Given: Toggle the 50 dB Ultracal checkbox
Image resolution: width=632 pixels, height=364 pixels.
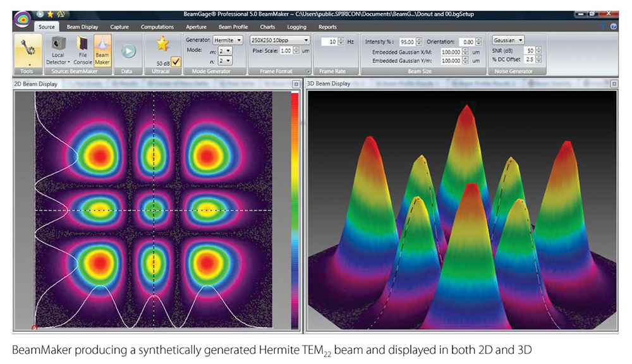Looking at the screenshot, I should click(x=176, y=61).
